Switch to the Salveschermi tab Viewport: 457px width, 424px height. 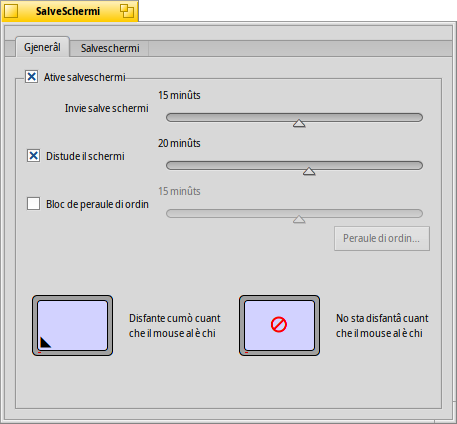[x=110, y=48]
